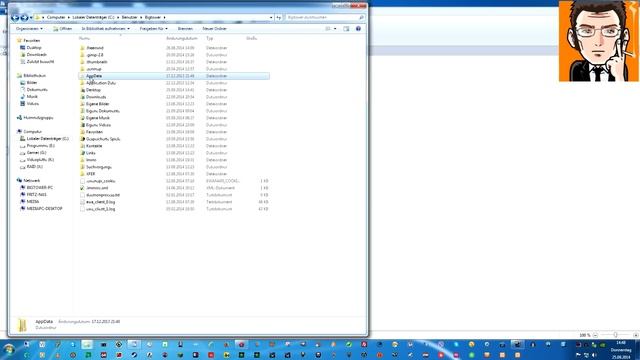
Task: Open Explorer help question mark icon
Action: [358, 29]
